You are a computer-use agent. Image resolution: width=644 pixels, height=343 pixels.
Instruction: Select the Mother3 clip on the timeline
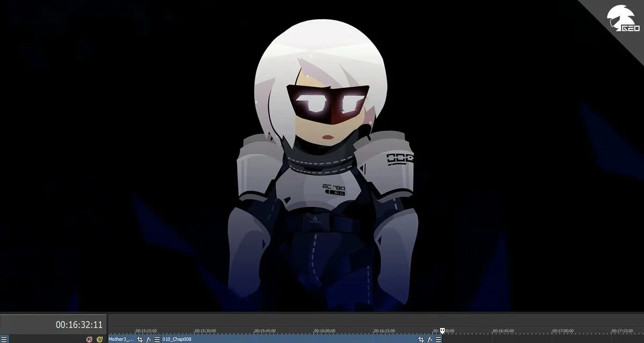point(121,339)
